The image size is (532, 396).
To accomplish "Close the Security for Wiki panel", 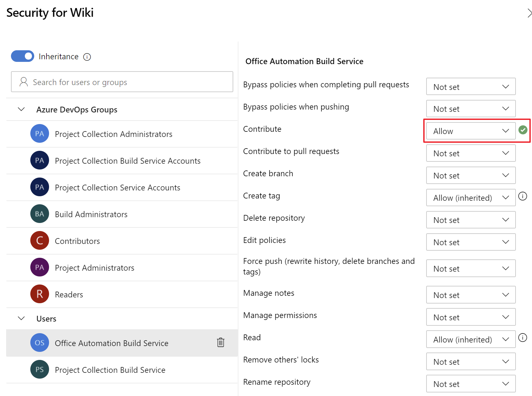I will (529, 13).
